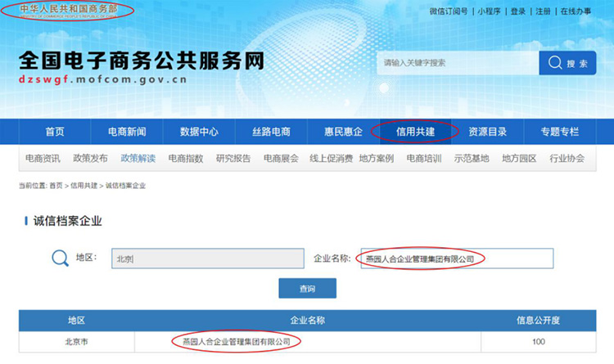Click the 企业名称 table column header
The height and width of the screenshot is (364, 614).
(x=307, y=321)
